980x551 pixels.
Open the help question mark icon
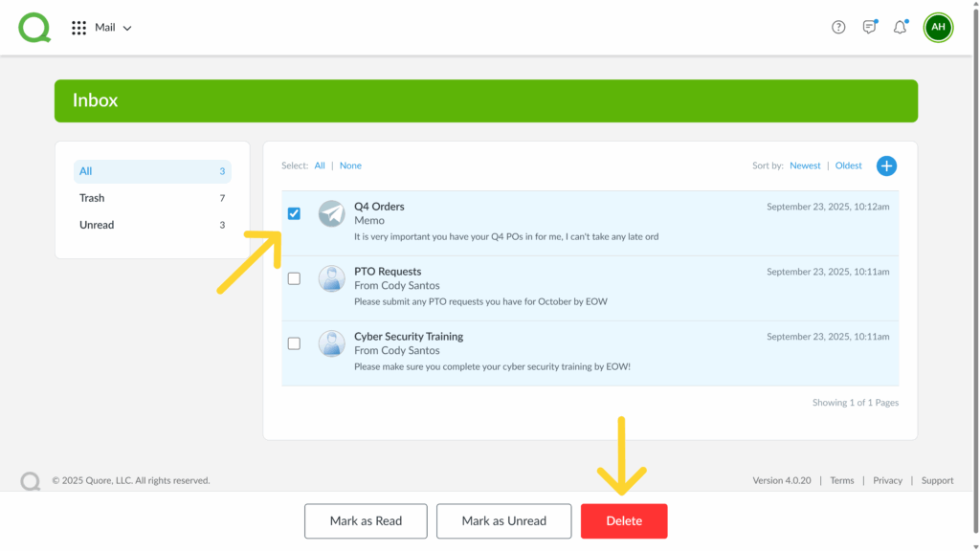838,28
